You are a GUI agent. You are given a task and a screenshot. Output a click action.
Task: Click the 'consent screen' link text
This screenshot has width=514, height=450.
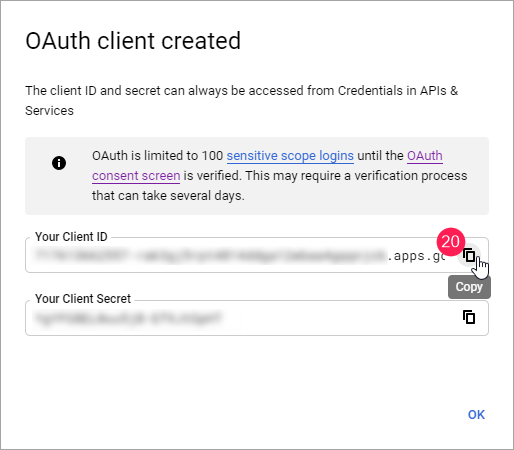point(136,176)
